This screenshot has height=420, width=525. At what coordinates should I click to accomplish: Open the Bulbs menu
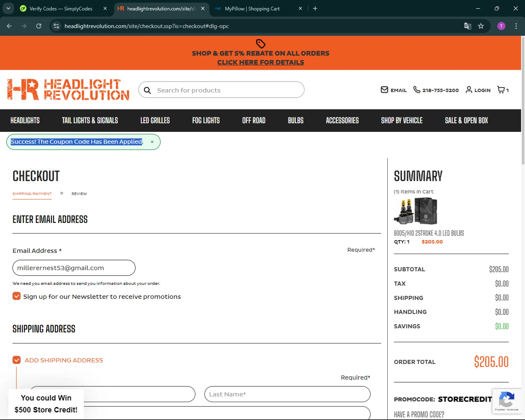tap(296, 120)
